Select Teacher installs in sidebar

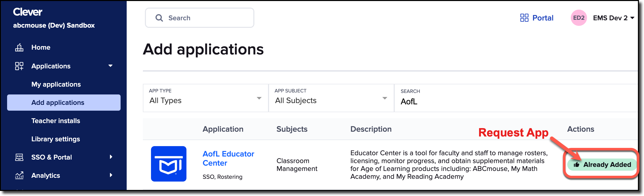(x=56, y=121)
